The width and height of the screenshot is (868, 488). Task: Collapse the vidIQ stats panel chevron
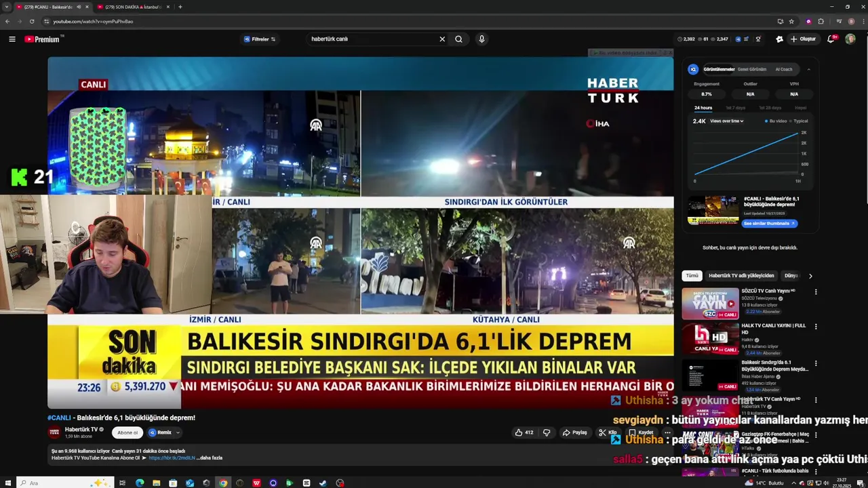pyautogui.click(x=808, y=69)
